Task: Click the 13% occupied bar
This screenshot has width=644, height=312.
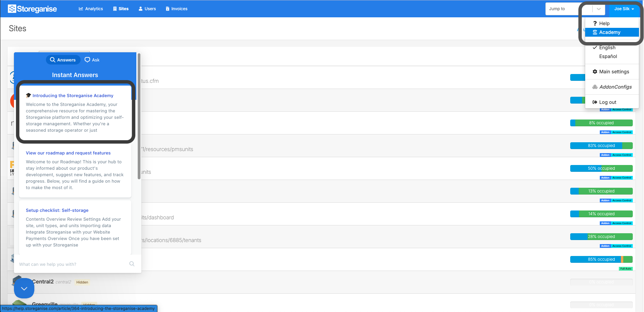Action: tap(601, 191)
